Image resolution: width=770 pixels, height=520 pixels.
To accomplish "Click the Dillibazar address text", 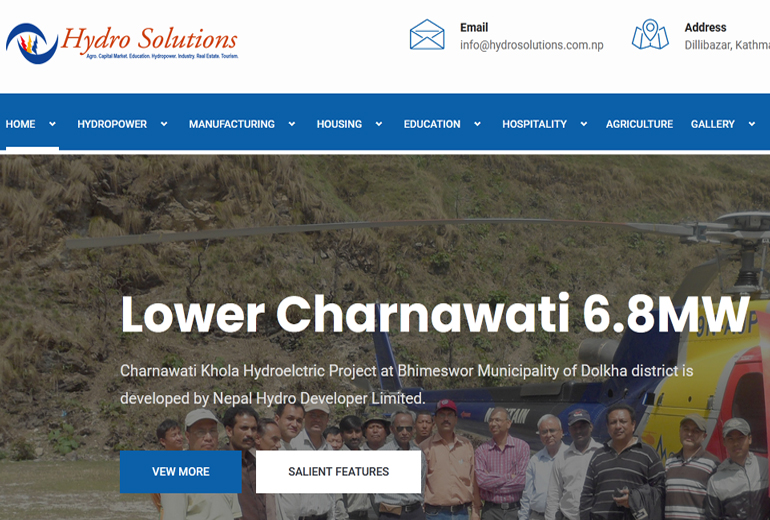I will coord(727,45).
